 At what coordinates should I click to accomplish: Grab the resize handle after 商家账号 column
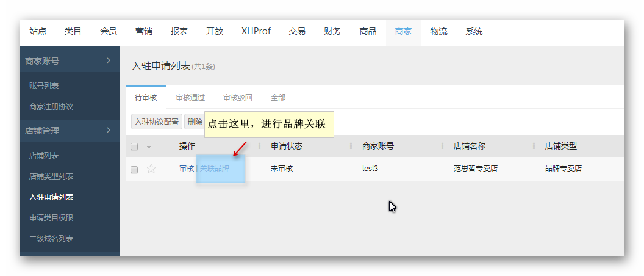[x=442, y=146]
